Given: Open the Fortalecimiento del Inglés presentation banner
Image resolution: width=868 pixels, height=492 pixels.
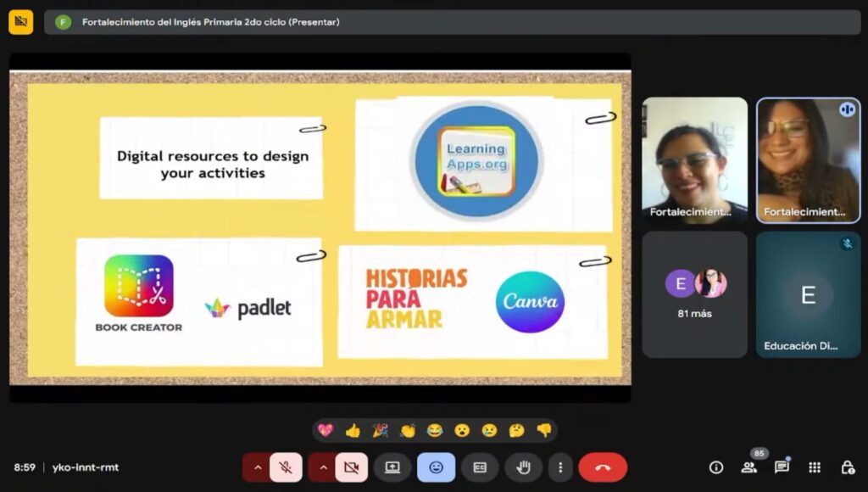Looking at the screenshot, I should 453,22.
